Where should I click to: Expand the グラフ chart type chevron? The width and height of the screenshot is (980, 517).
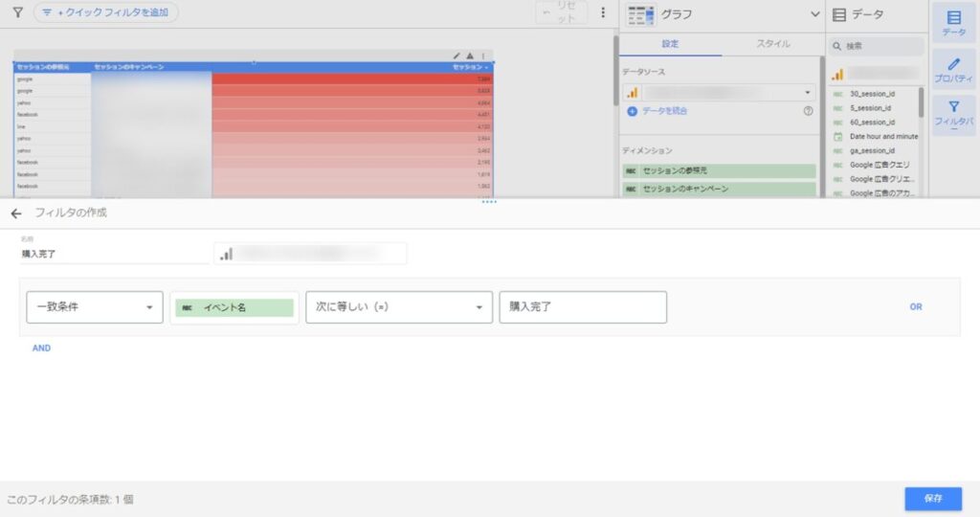click(x=814, y=14)
